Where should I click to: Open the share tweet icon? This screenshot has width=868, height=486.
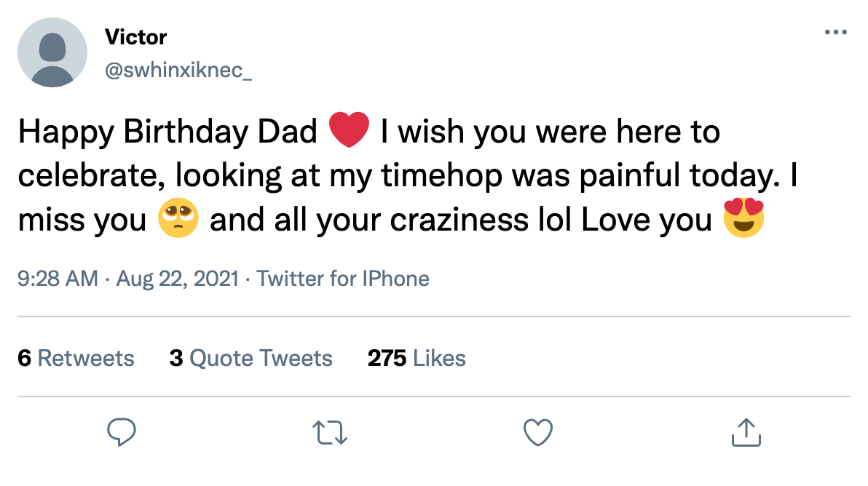746,432
